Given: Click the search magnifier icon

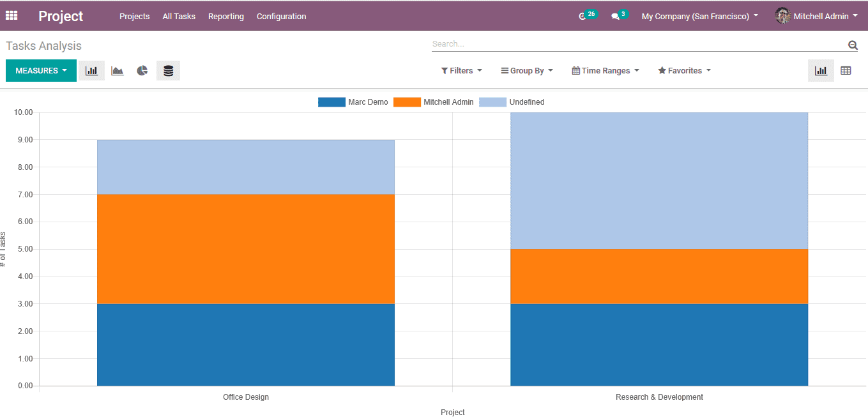Looking at the screenshot, I should click(853, 45).
